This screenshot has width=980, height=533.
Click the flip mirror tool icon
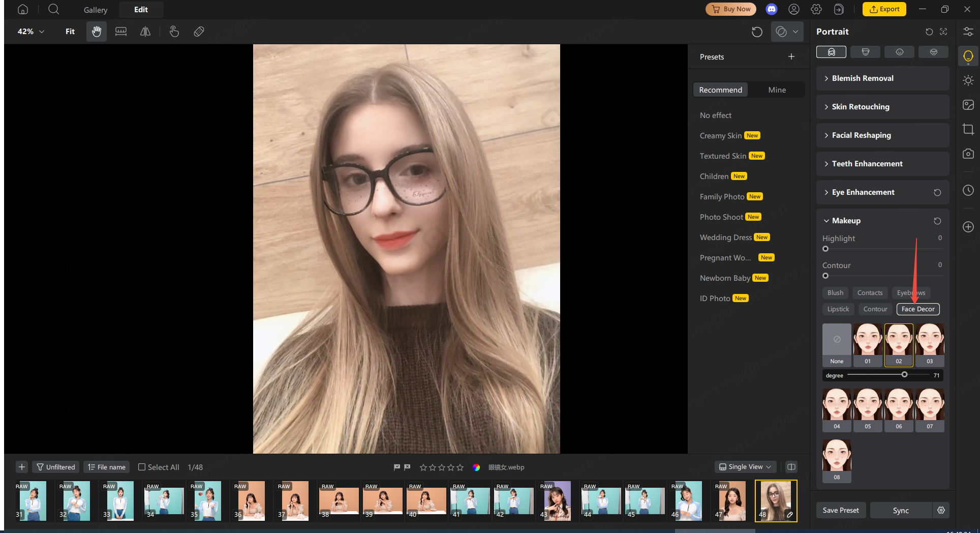[x=145, y=32]
